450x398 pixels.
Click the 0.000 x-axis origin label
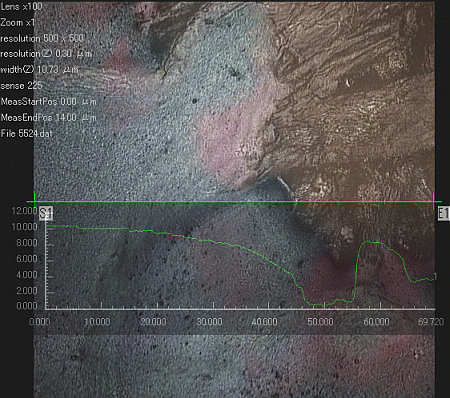point(40,322)
